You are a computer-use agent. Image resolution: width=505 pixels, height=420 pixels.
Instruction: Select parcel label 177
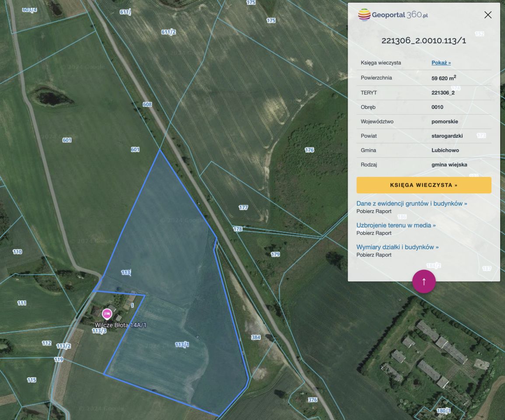[x=243, y=207]
